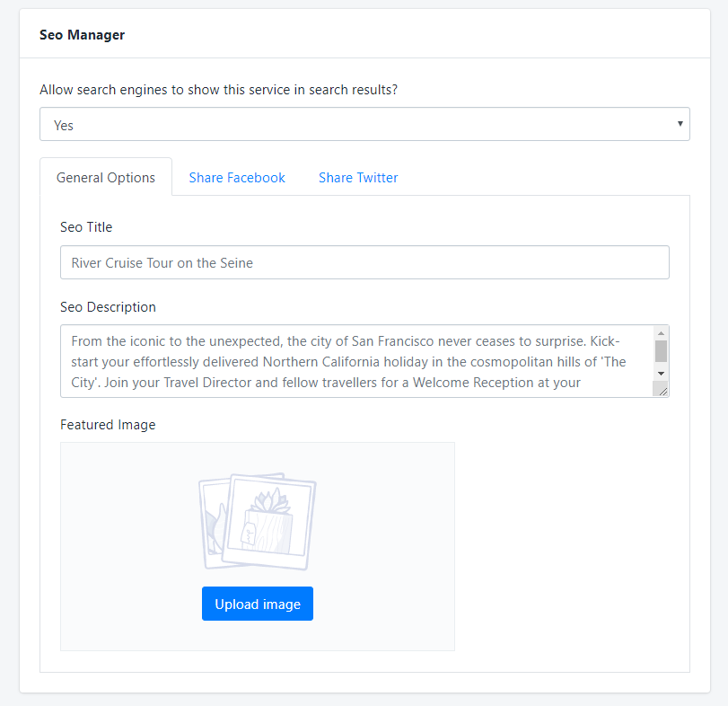This screenshot has height=706, width=728.
Task: Click the Featured Image label
Action: [x=108, y=425]
